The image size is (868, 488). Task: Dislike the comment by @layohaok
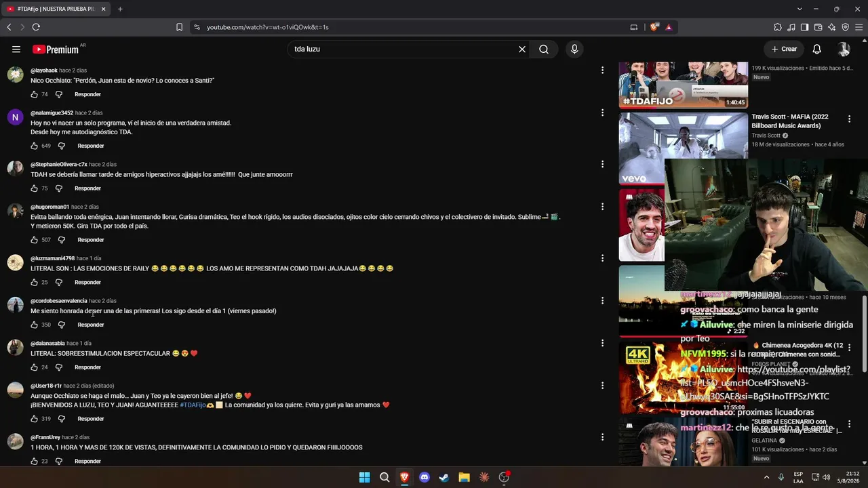point(59,94)
